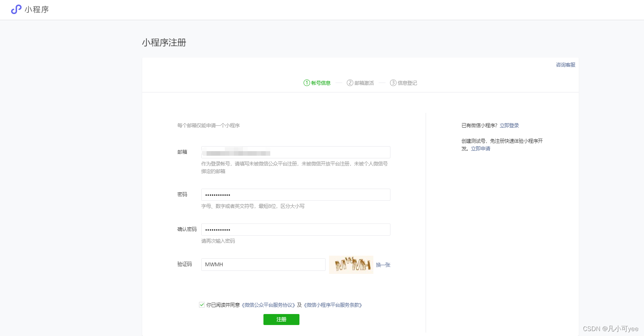Click the 验证码 text box
644x336 pixels.
click(263, 264)
